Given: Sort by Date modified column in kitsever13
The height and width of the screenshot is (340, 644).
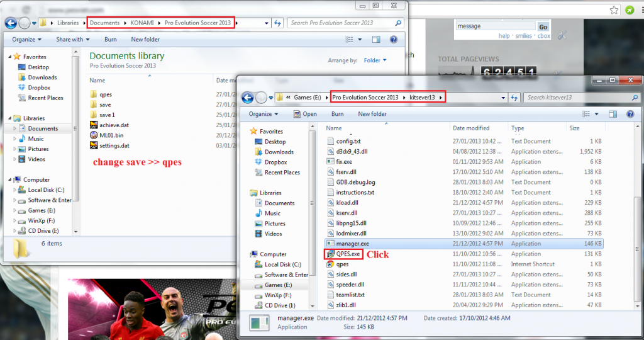Looking at the screenshot, I should [x=470, y=128].
